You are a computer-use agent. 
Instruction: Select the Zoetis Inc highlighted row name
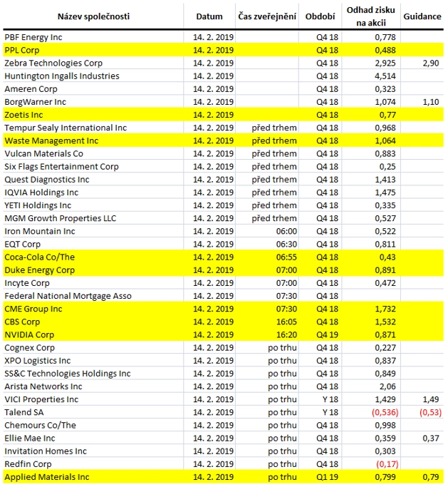(x=24, y=115)
